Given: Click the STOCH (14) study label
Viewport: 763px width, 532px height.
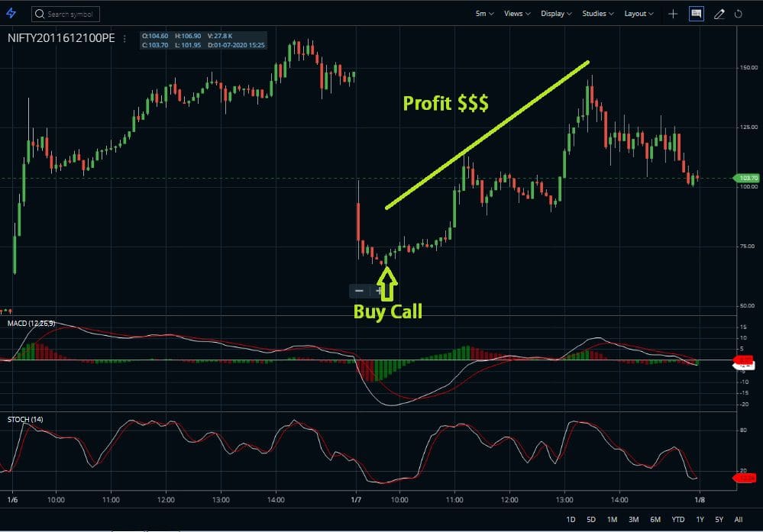Looking at the screenshot, I should [x=25, y=419].
